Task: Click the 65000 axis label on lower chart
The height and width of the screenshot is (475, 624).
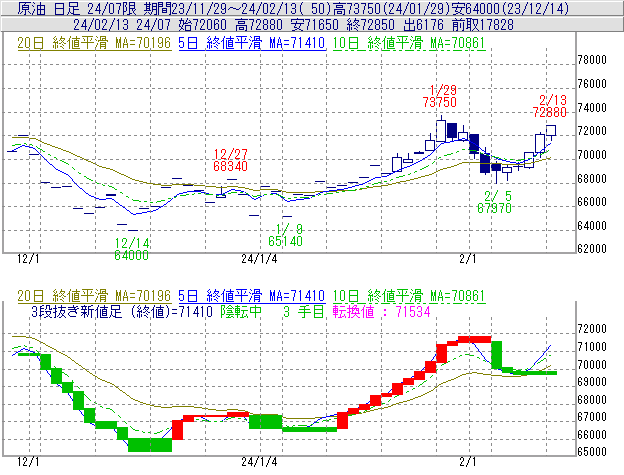Action: coord(592,452)
